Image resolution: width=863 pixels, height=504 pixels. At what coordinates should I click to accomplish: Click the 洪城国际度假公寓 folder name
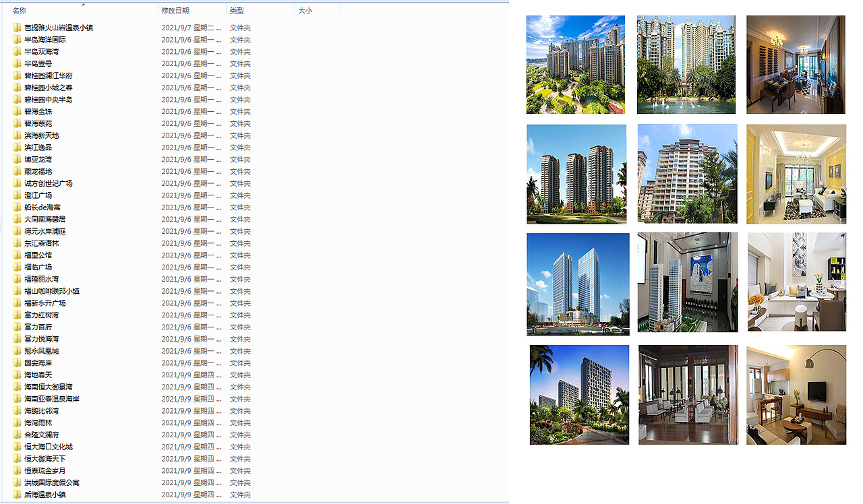pyautogui.click(x=52, y=482)
